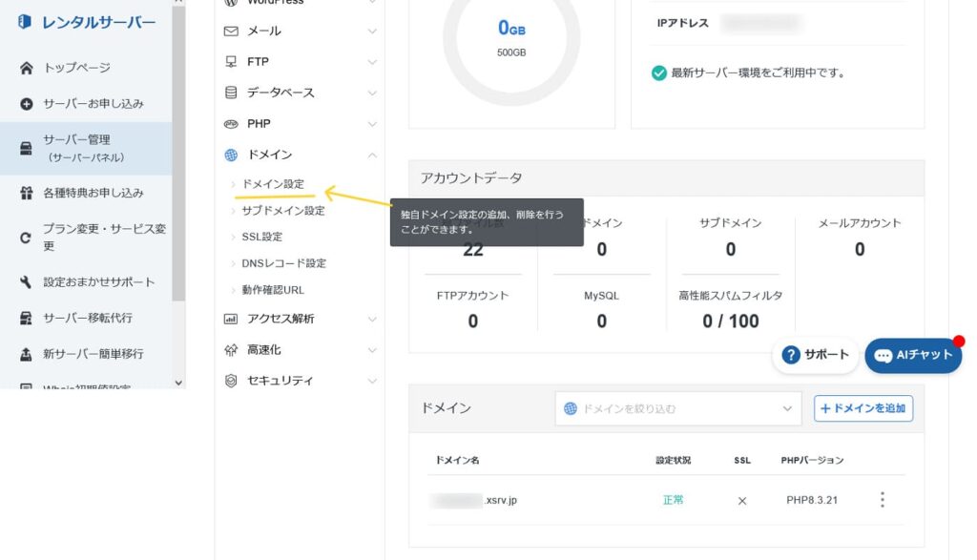
Task: Click the question mark in サポート button
Action: coord(791,355)
